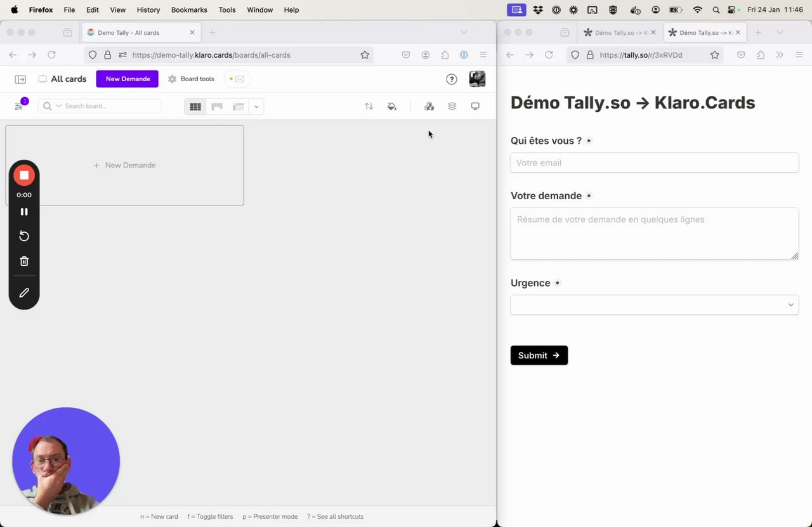Close the active Démo Tally.so tab
Viewport: 812px width, 527px height.
738,32
